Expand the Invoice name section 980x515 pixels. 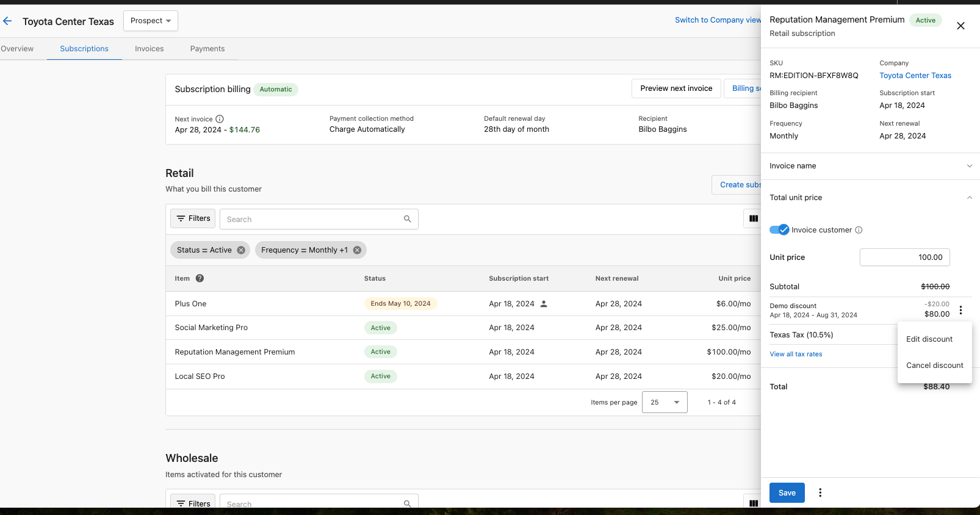(x=870, y=166)
